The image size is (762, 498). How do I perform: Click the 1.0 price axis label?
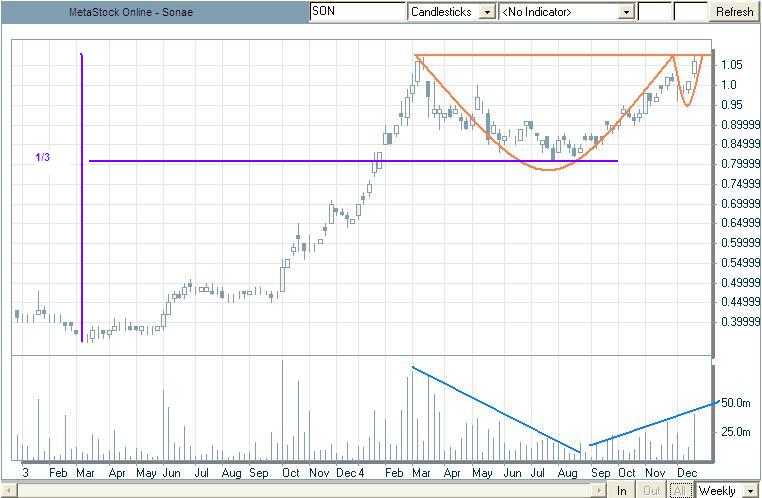click(729, 85)
